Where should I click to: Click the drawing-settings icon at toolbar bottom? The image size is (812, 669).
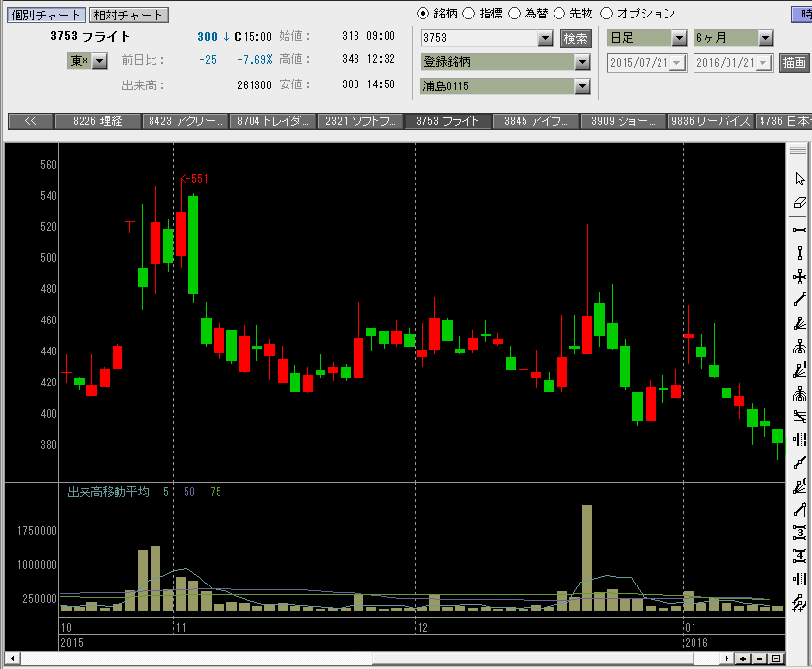pyautogui.click(x=799, y=602)
